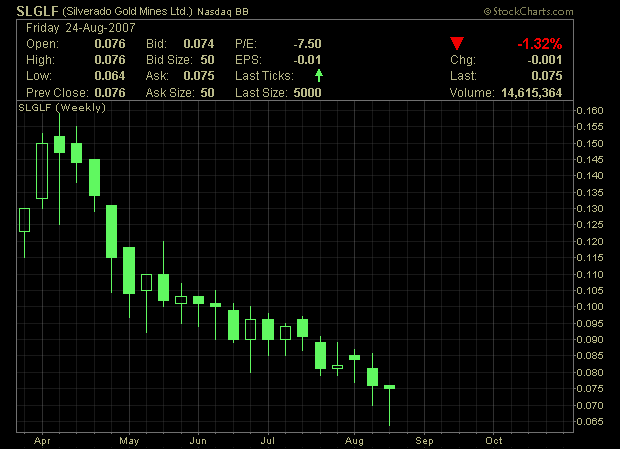Click the SLGLF ticker symbol title
This screenshot has width=620, height=449.
pyautogui.click(x=38, y=11)
